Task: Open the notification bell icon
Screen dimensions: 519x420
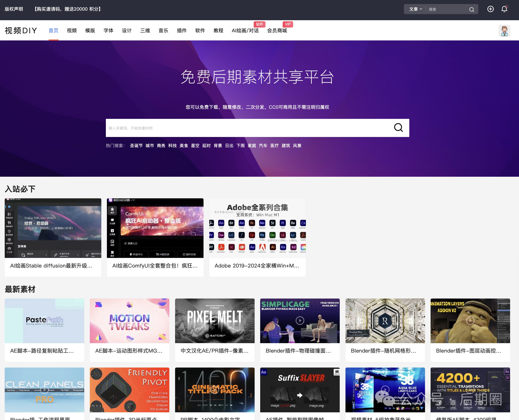Action: (x=504, y=9)
